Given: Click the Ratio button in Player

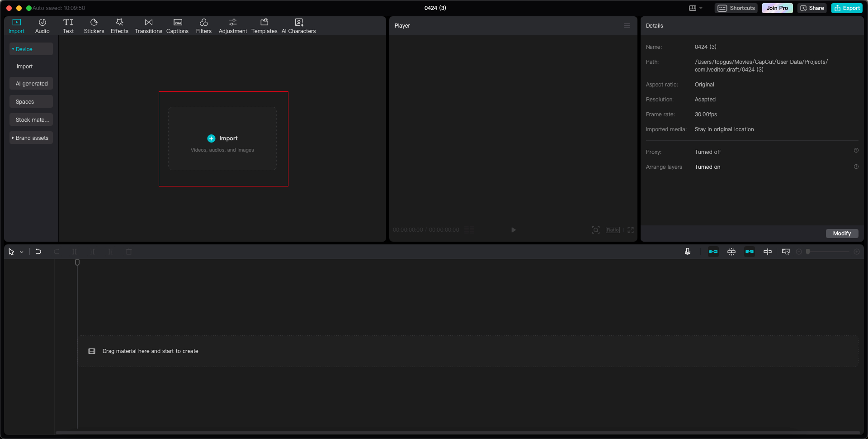Looking at the screenshot, I should click(x=613, y=230).
